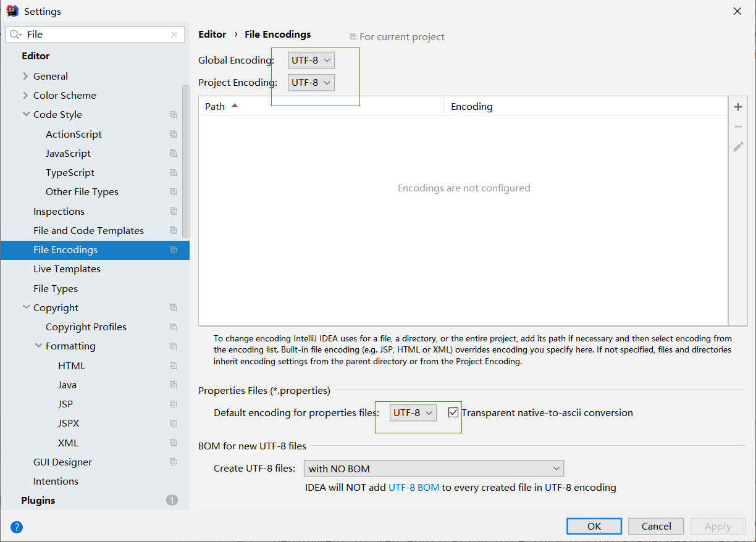Click the 'For current project' label

(x=402, y=37)
